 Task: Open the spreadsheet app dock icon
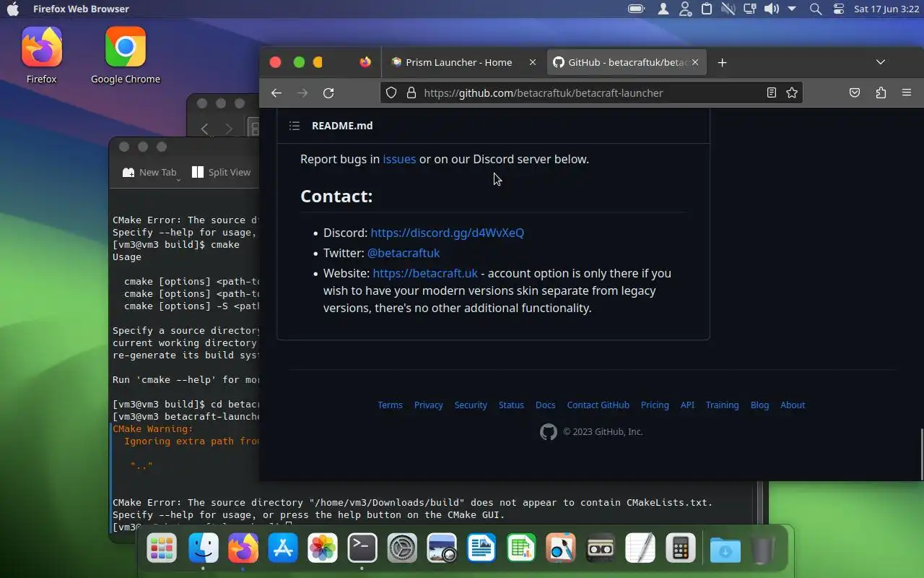pyautogui.click(x=521, y=548)
